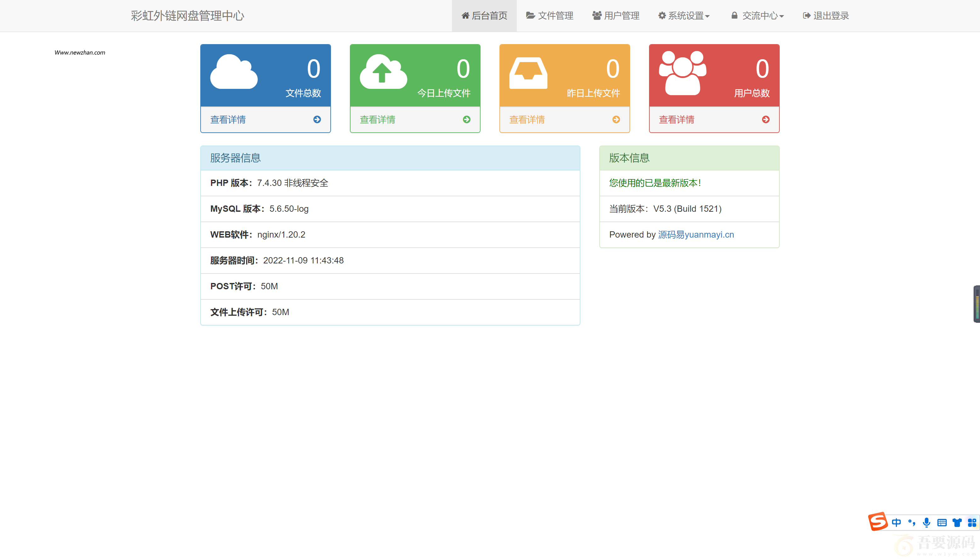Click the inbox tray icon in 昨日上传文件 card
This screenshot has height=559, width=980.
[x=528, y=73]
